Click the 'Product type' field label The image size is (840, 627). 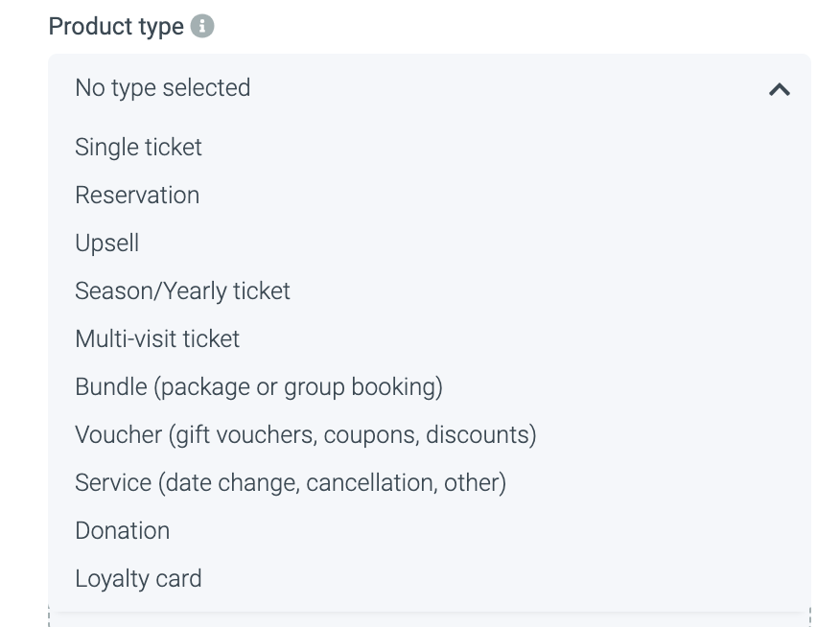(116, 27)
